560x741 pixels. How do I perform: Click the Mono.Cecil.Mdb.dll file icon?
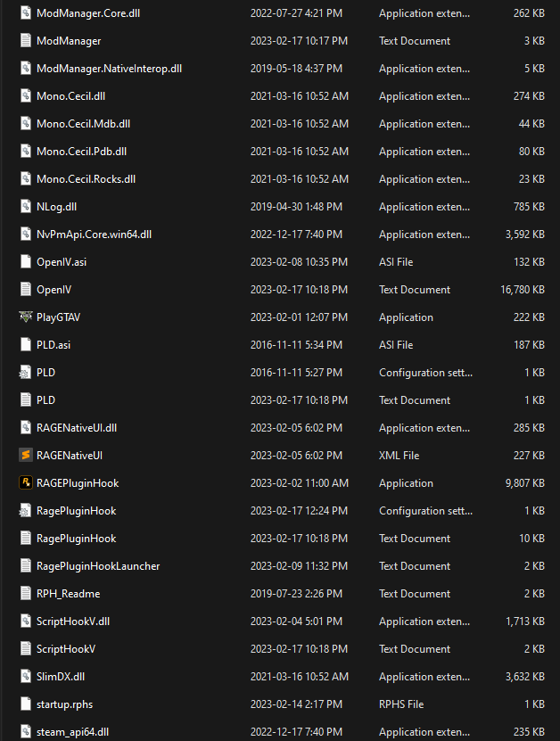click(26, 123)
